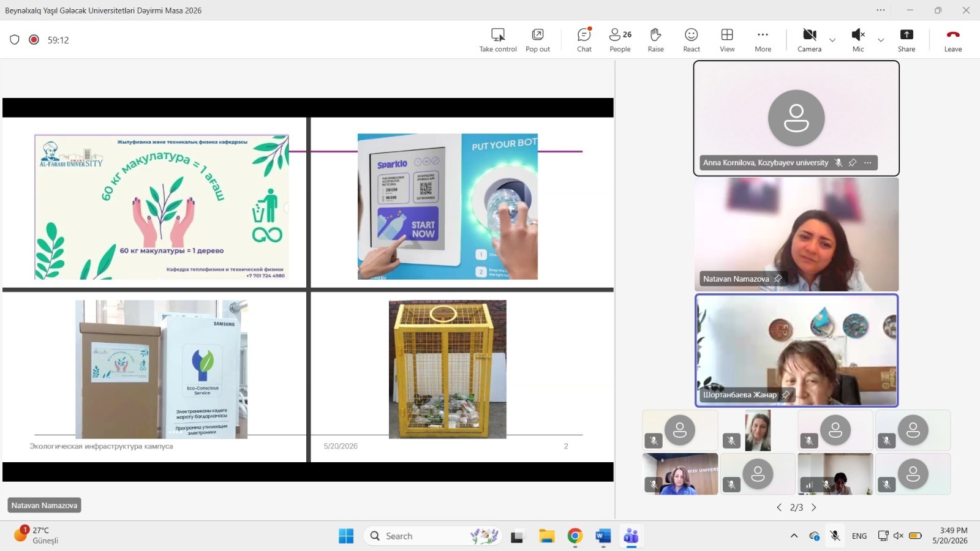Open Google Chrome from the taskbar
The height and width of the screenshot is (551, 980).
click(x=575, y=536)
